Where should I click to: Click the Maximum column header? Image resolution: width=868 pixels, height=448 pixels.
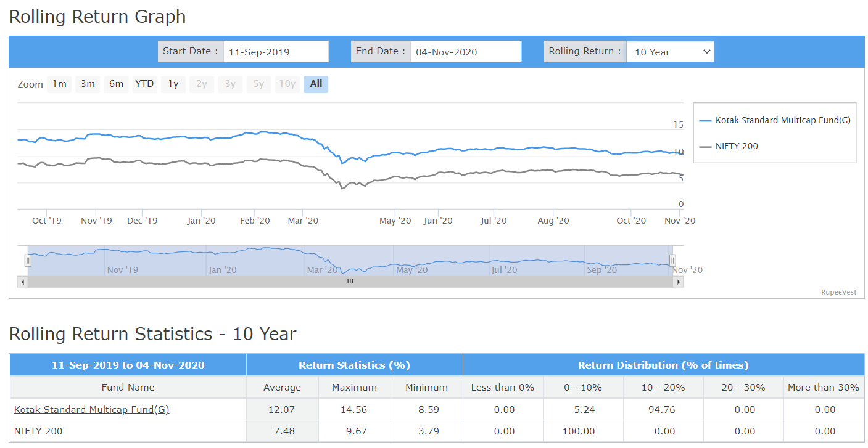[x=354, y=388]
